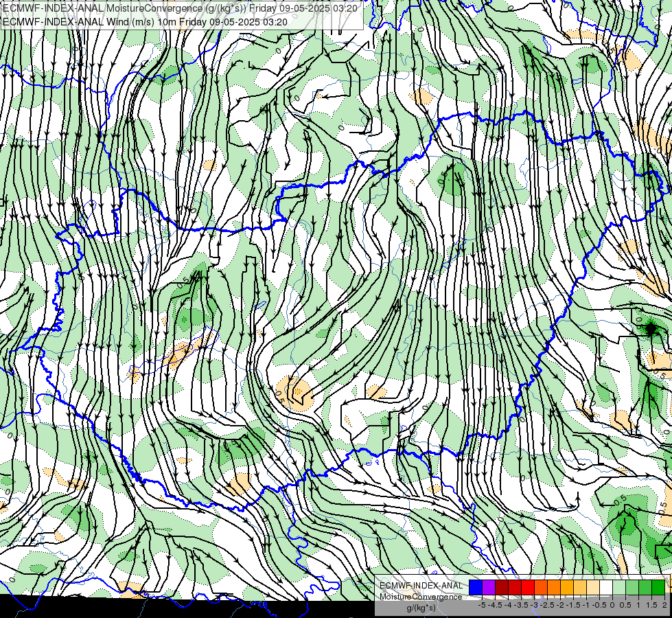Click the purple legend swatch above -5
The height and width of the screenshot is (618, 672).
(x=489, y=587)
